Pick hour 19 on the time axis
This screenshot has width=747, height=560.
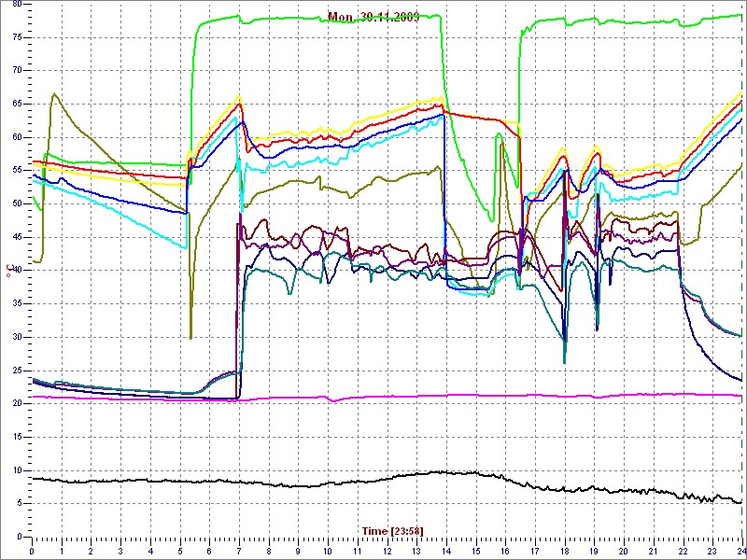[x=595, y=549]
